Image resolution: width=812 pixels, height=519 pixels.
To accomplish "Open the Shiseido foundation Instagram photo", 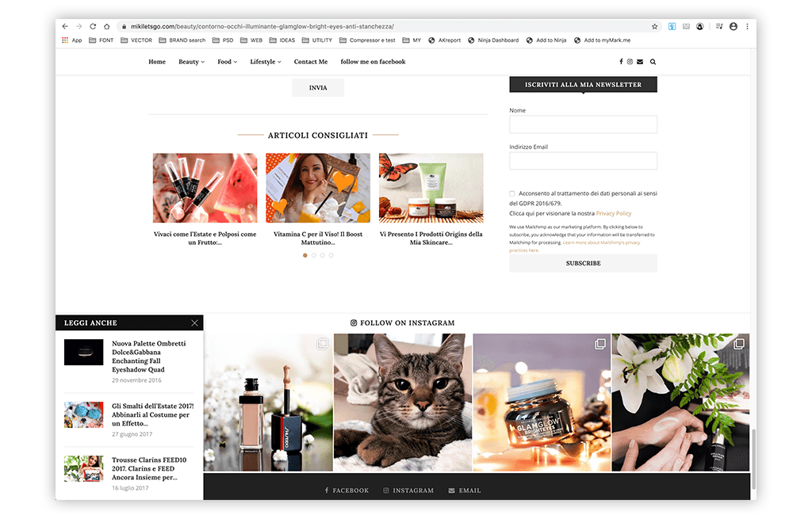I will click(268, 403).
